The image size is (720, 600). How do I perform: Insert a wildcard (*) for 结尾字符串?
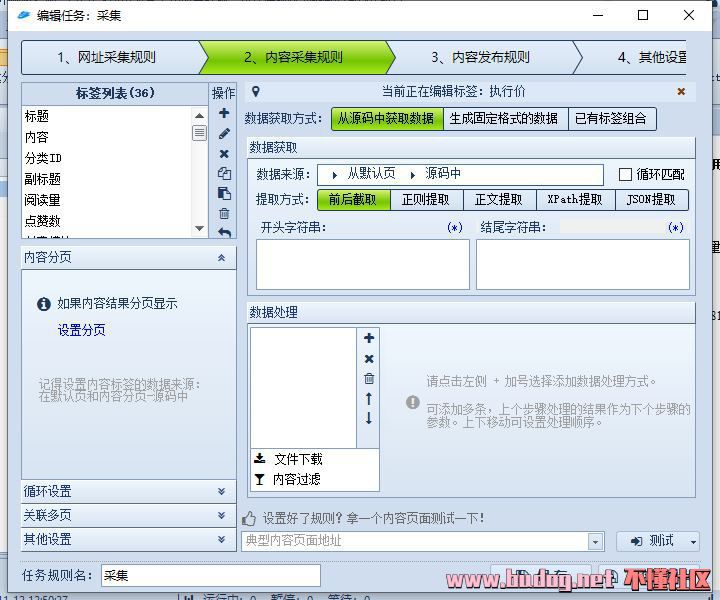coord(675,227)
